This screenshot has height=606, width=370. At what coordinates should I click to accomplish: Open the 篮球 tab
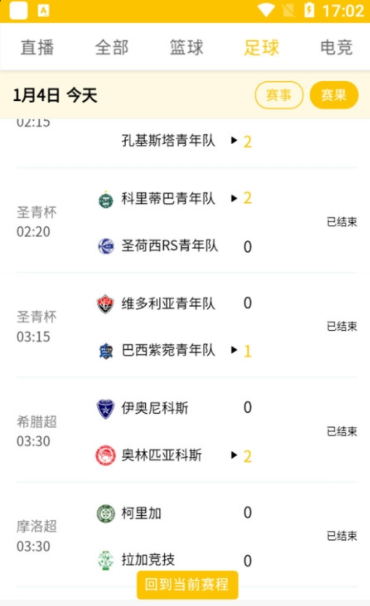pos(186,48)
